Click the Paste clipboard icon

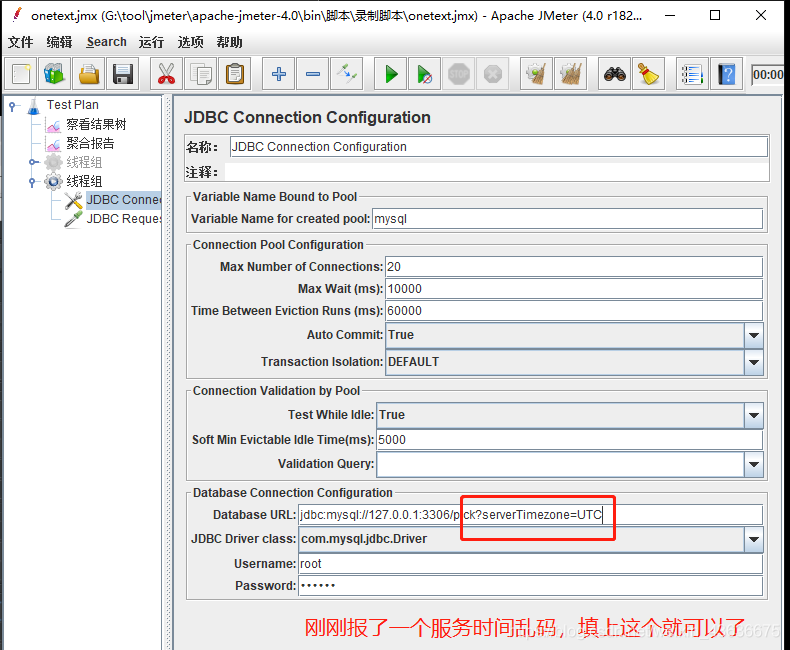point(235,75)
